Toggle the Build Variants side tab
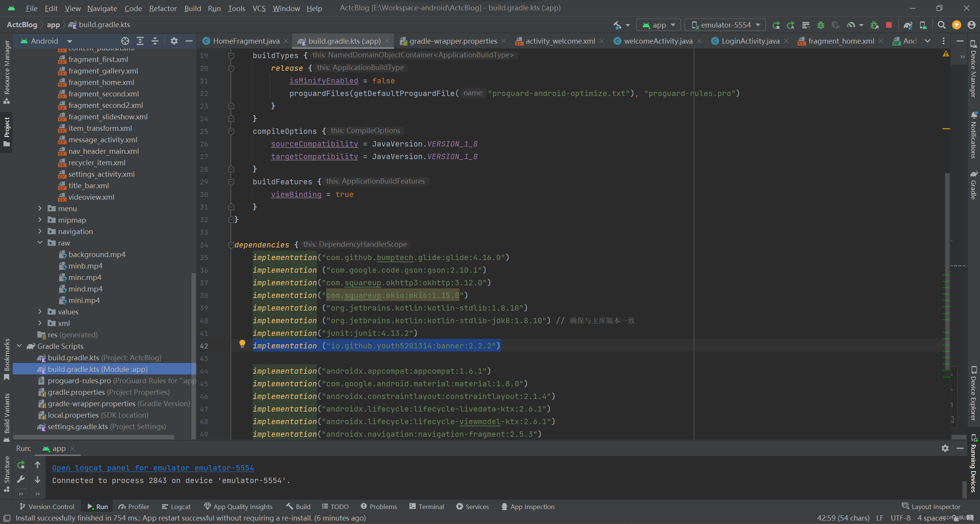The height and width of the screenshot is (524, 980). 7,417
